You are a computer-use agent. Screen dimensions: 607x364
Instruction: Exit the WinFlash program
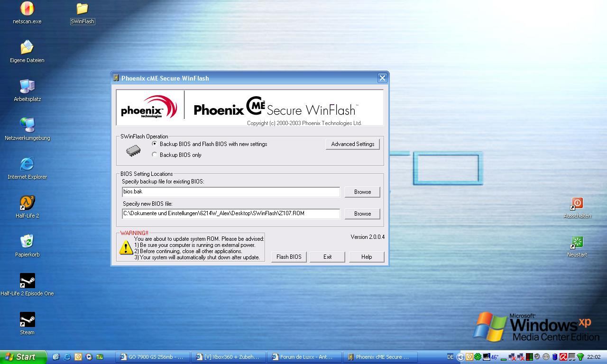pos(327,257)
